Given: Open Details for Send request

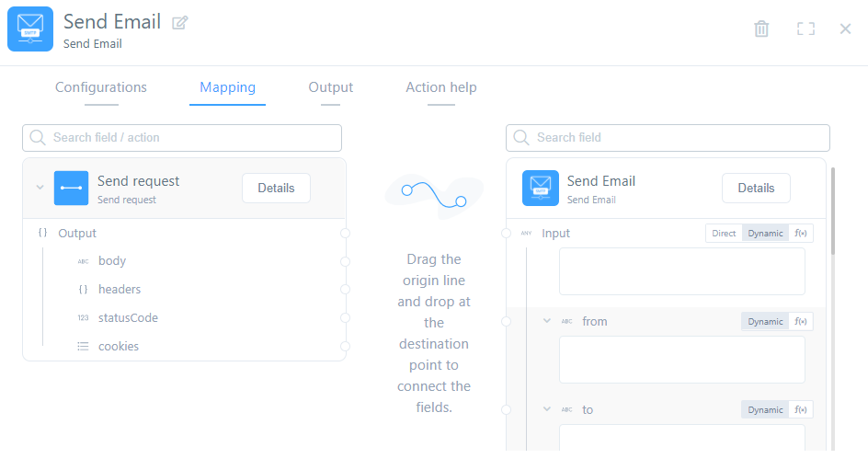Looking at the screenshot, I should pyautogui.click(x=276, y=188).
